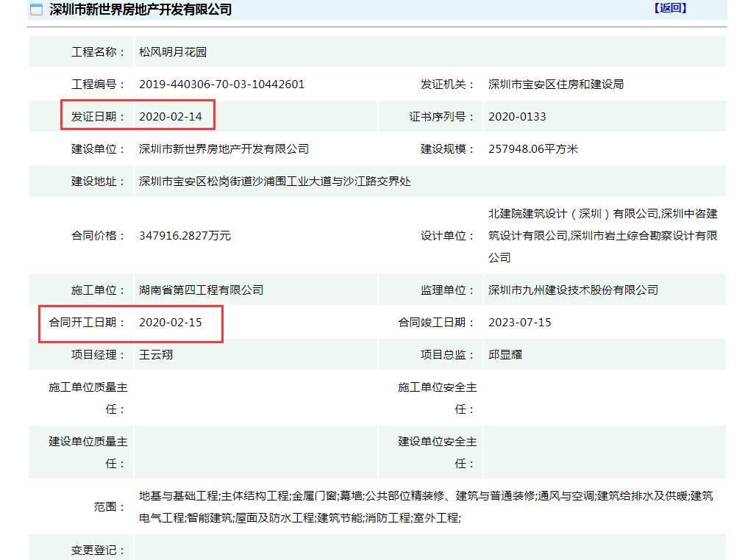
Task: Click the 证书序列号 label
Action: tap(441, 117)
